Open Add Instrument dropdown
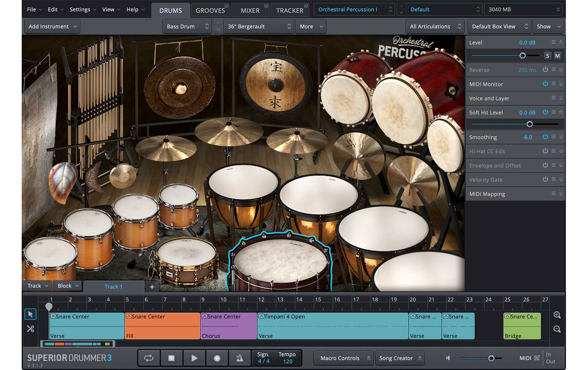Screen dimensions: 588x370 point(52,26)
